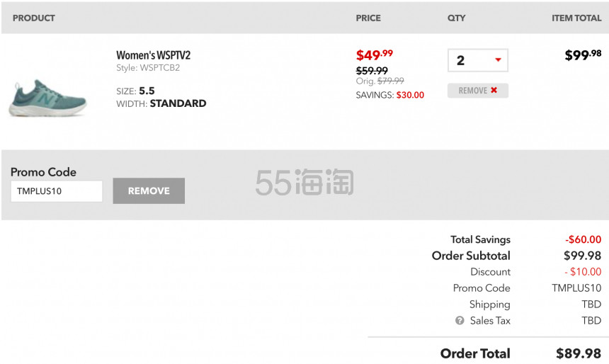The height and width of the screenshot is (364, 609).
Task: Click the Shipping TBD value
Action: [x=591, y=305]
